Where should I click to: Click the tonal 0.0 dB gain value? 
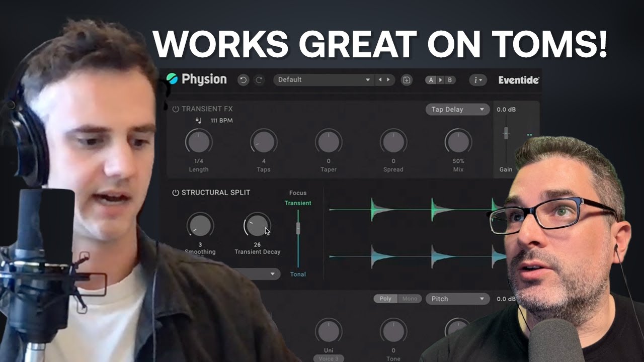click(x=506, y=299)
